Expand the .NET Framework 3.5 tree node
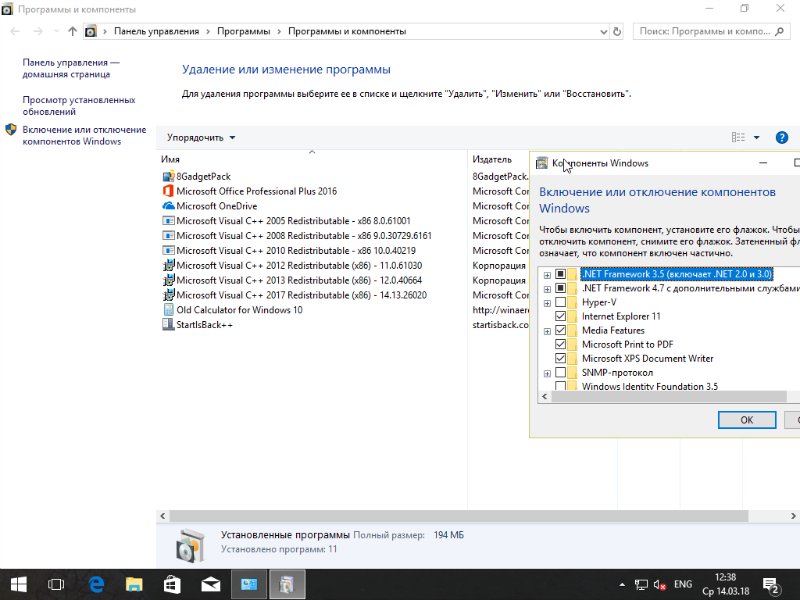This screenshot has width=800, height=600. pos(547,275)
